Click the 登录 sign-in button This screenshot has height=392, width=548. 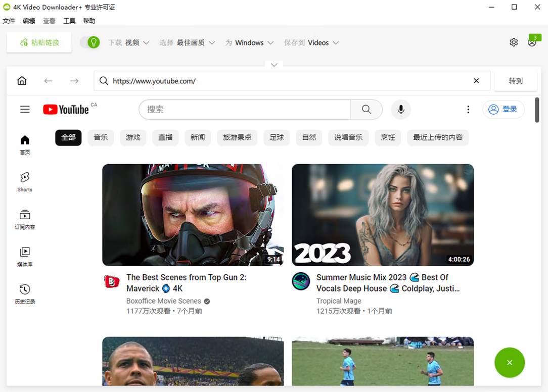(x=503, y=109)
